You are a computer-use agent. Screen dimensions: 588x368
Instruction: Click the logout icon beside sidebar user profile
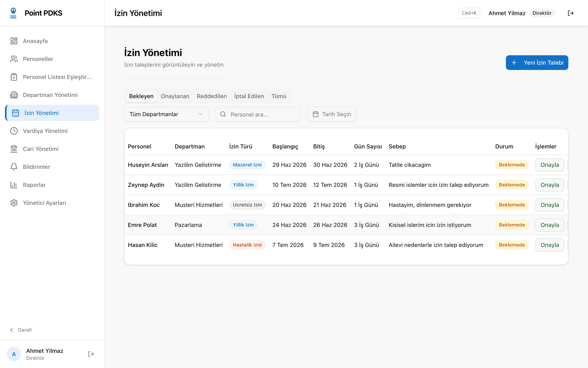[91, 354]
